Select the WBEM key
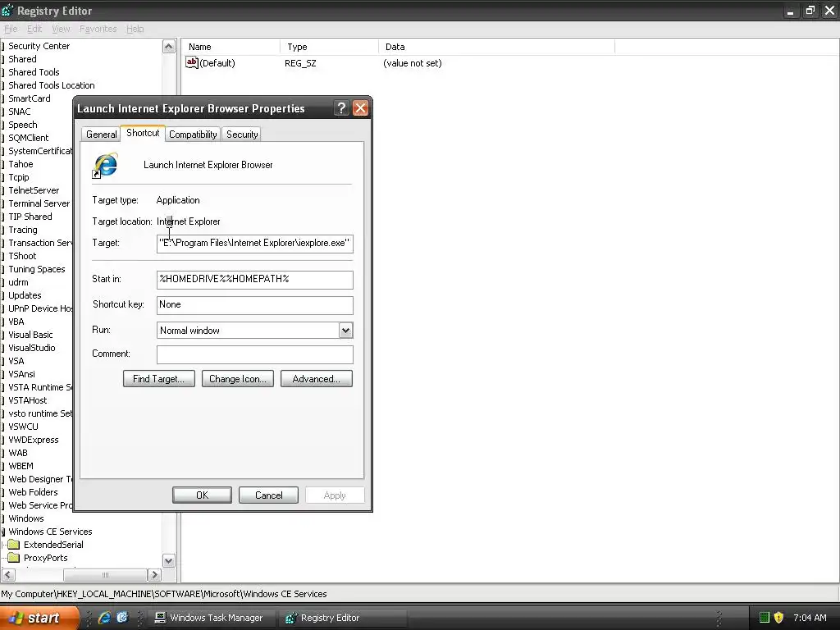 21,466
